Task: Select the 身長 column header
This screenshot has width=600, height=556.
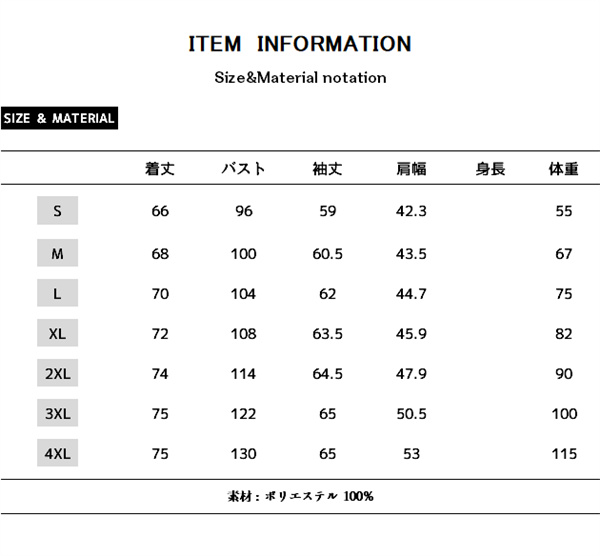Action: coord(490,169)
